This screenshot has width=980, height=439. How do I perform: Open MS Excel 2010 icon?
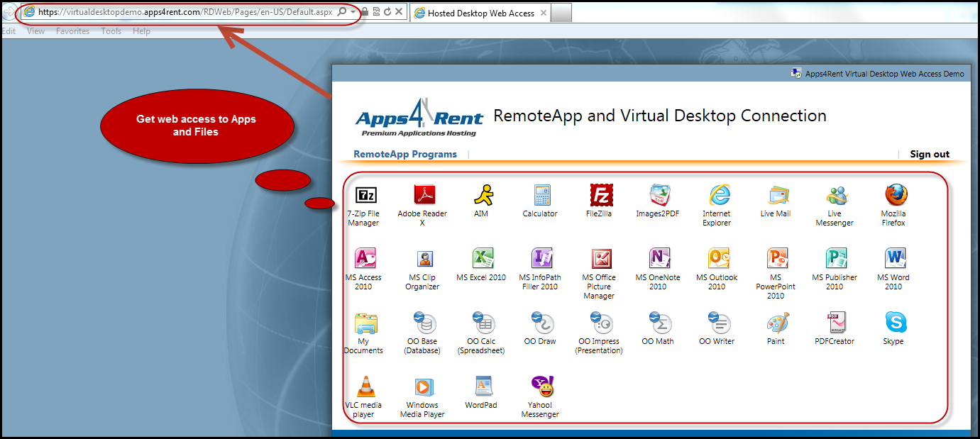pyautogui.click(x=483, y=259)
